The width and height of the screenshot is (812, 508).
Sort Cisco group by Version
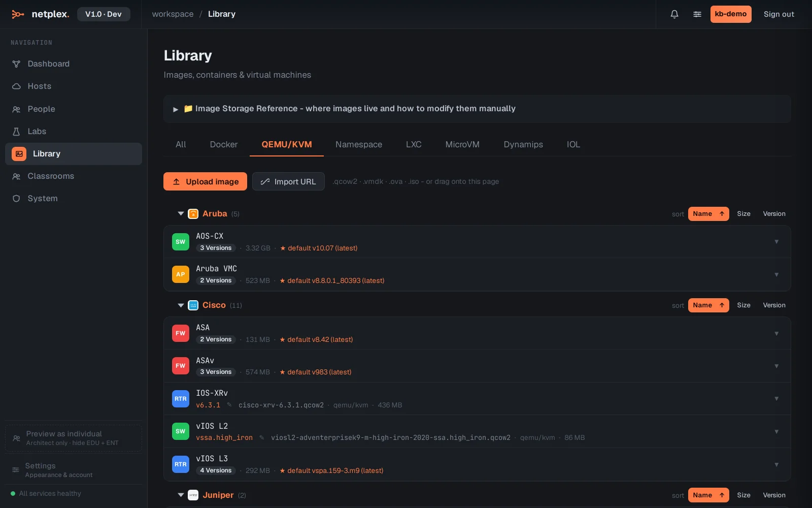(774, 305)
